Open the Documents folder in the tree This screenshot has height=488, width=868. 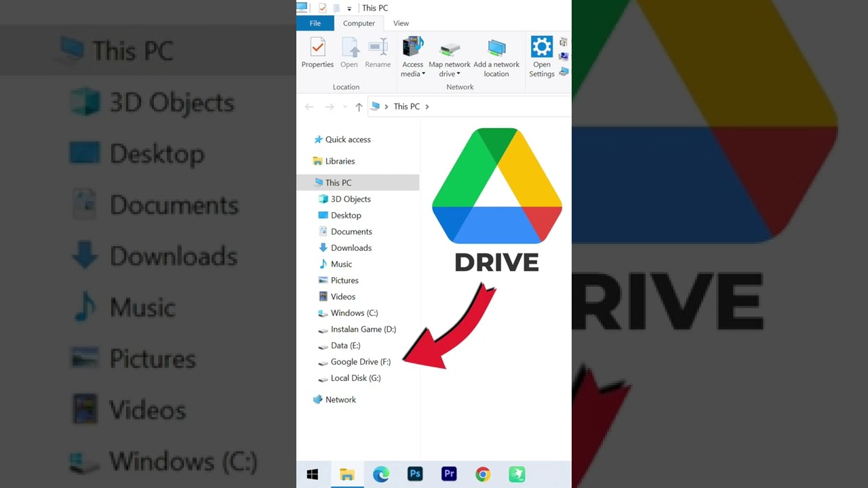(345, 232)
